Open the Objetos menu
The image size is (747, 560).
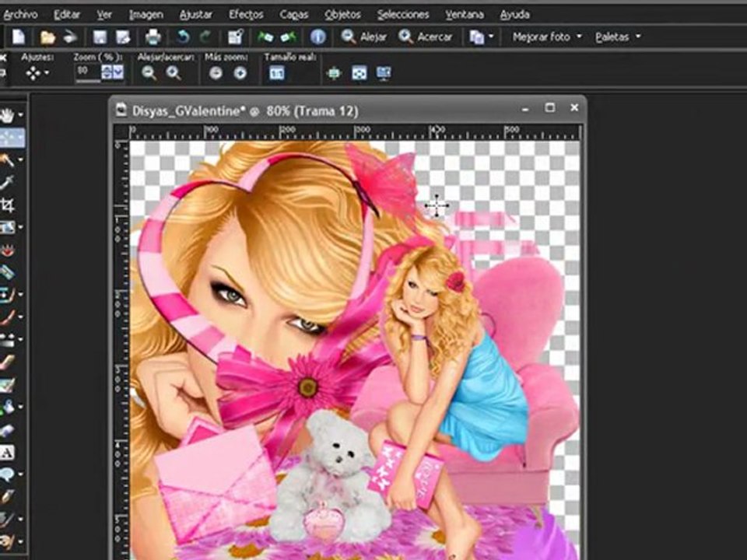point(342,15)
